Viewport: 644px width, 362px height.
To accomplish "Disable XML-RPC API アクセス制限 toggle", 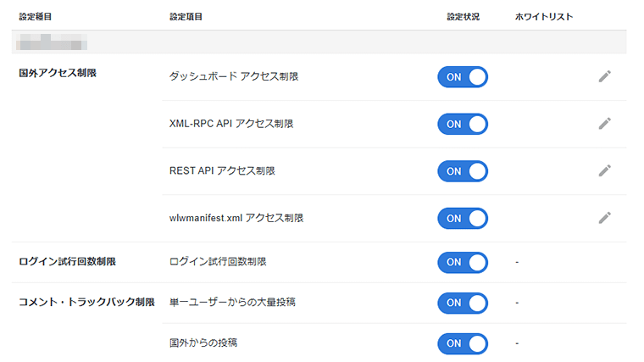I will (x=463, y=124).
